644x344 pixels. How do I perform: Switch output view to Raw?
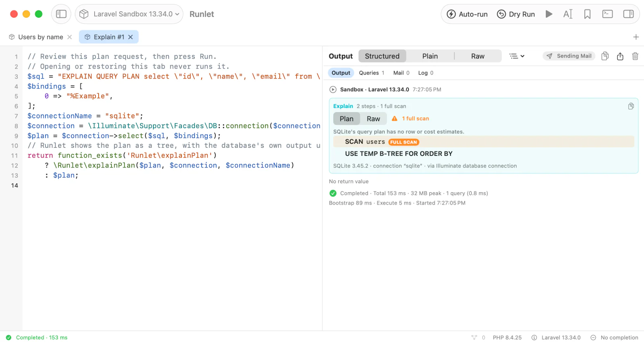(478, 56)
